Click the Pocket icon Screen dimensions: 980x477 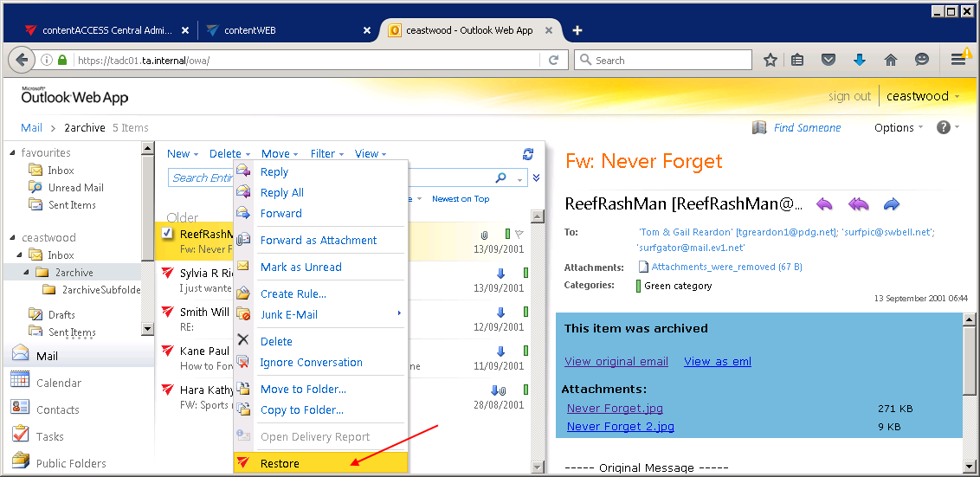(828, 60)
